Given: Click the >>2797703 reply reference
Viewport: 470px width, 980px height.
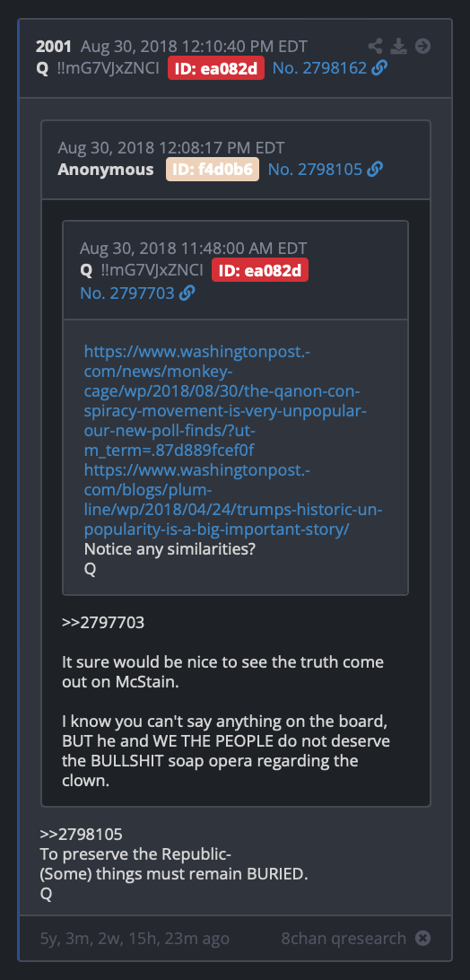Looking at the screenshot, I should pos(103,623).
